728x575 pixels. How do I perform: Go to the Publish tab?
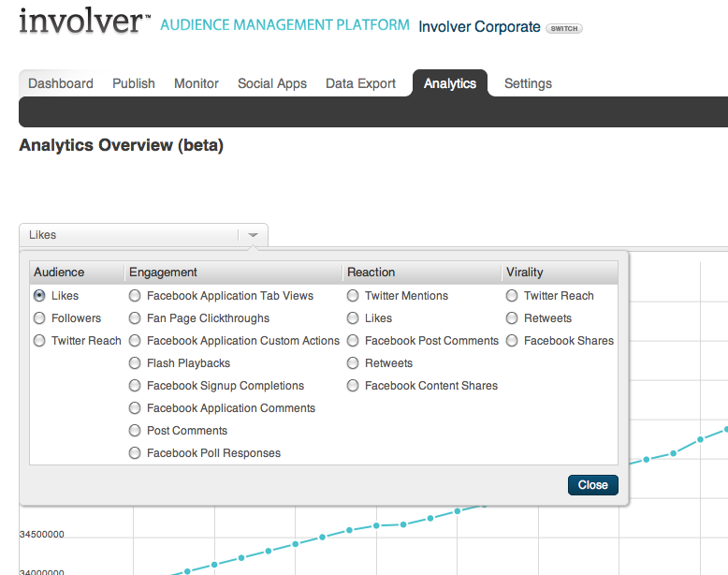tap(134, 83)
